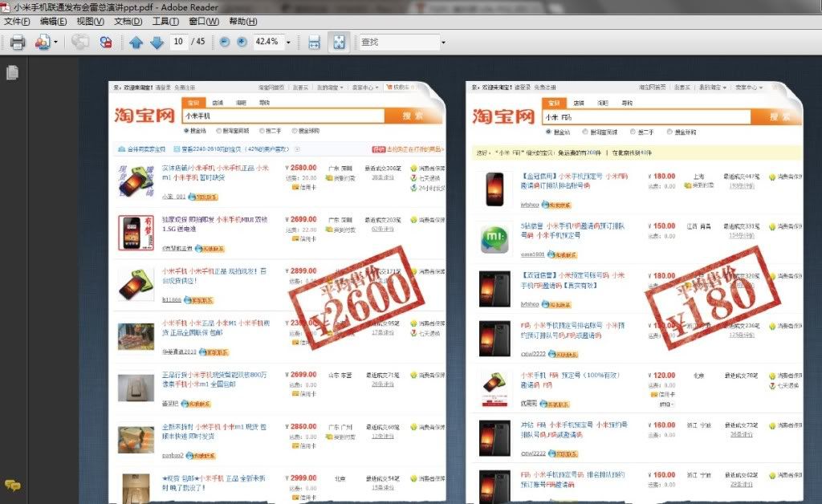Click the blue-and-red icon beside the greyed icon
This screenshot has height=504, width=822.
pyautogui.click(x=106, y=42)
